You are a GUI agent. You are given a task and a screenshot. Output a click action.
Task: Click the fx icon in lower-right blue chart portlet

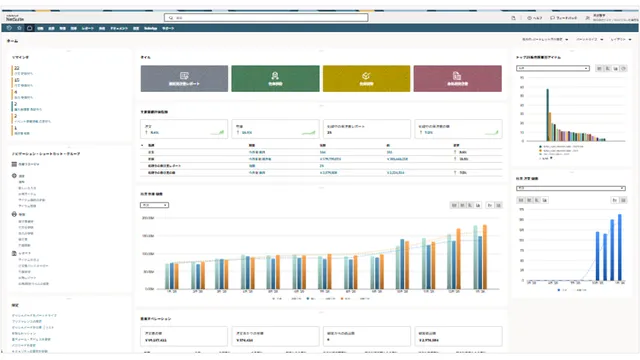pos(614,200)
